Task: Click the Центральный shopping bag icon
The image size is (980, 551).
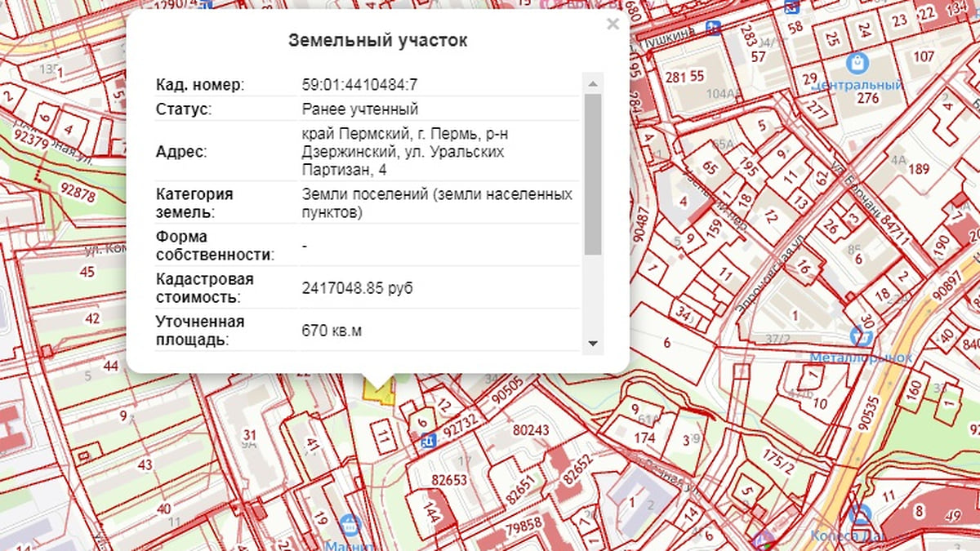Action: pos(857,61)
